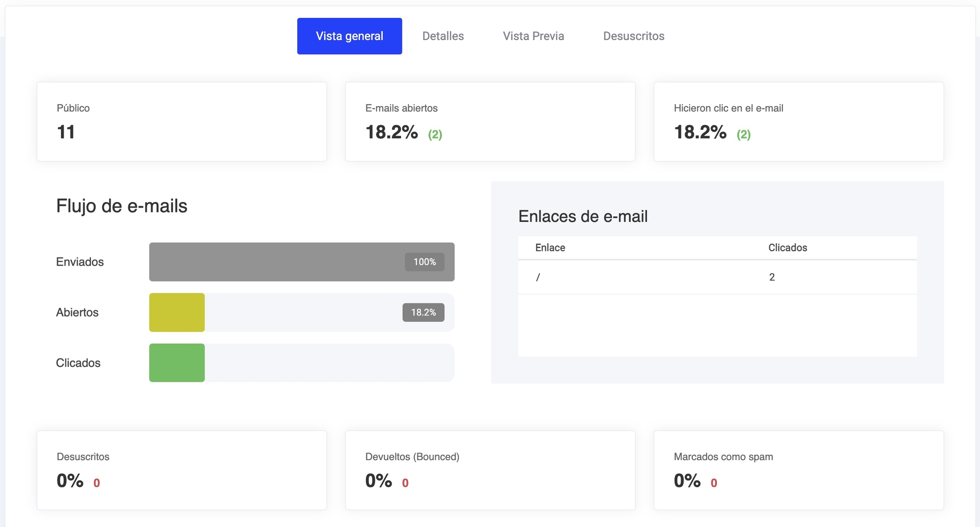Image resolution: width=980 pixels, height=527 pixels.
Task: Click the 18.2% badge on Abiertos bar
Action: tap(423, 312)
